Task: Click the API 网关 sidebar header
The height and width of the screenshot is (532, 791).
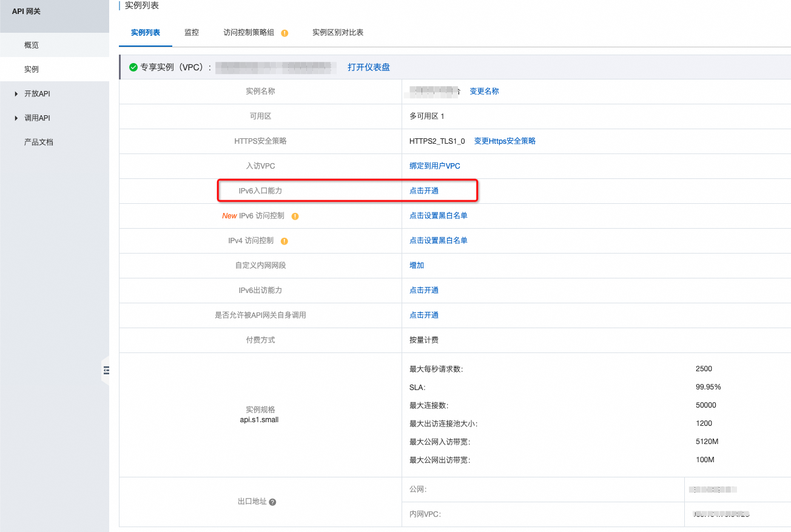Action: pos(26,11)
